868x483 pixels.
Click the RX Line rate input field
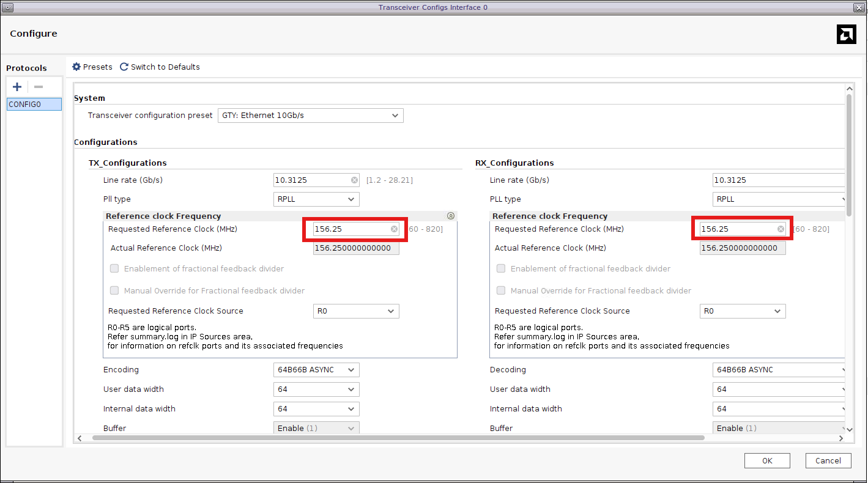coord(777,180)
